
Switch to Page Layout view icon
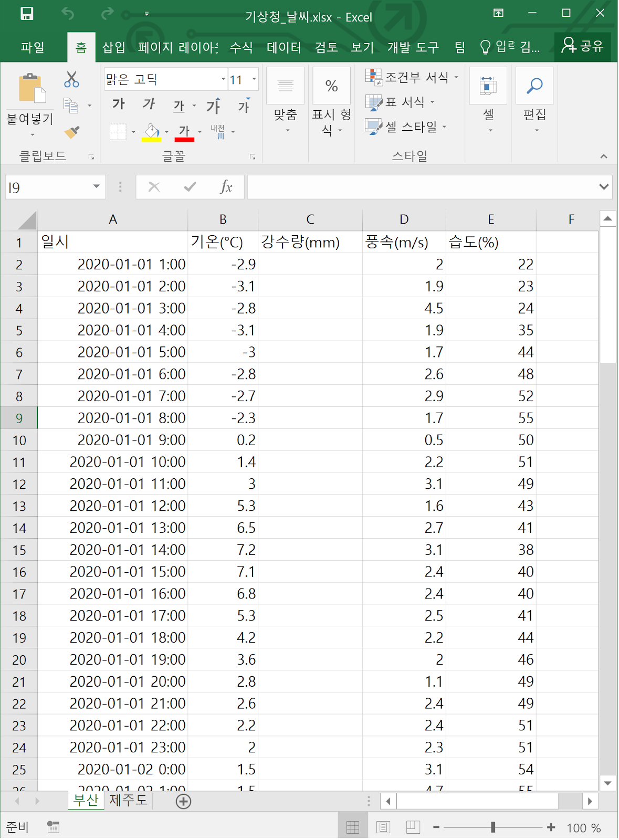click(x=383, y=827)
